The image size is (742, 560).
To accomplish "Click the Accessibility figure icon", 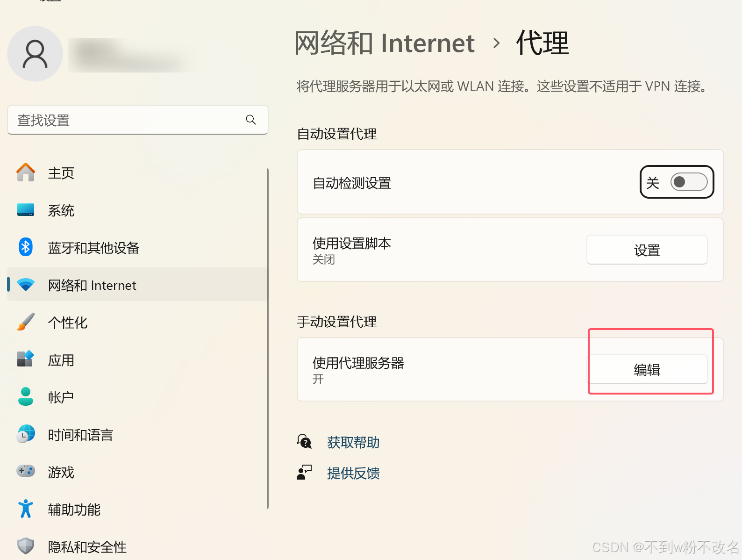I will tap(26, 509).
